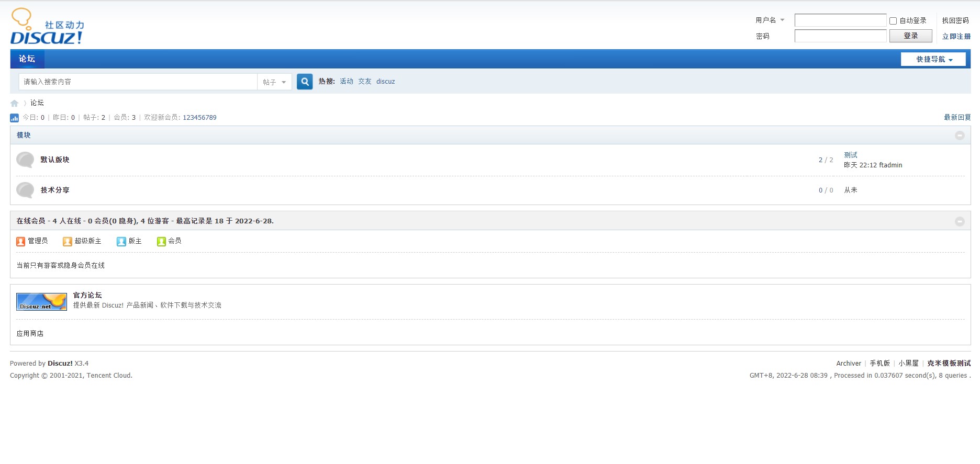Collapse the 在线会员 online members section
This screenshot has height=464, width=980.
pos(960,221)
